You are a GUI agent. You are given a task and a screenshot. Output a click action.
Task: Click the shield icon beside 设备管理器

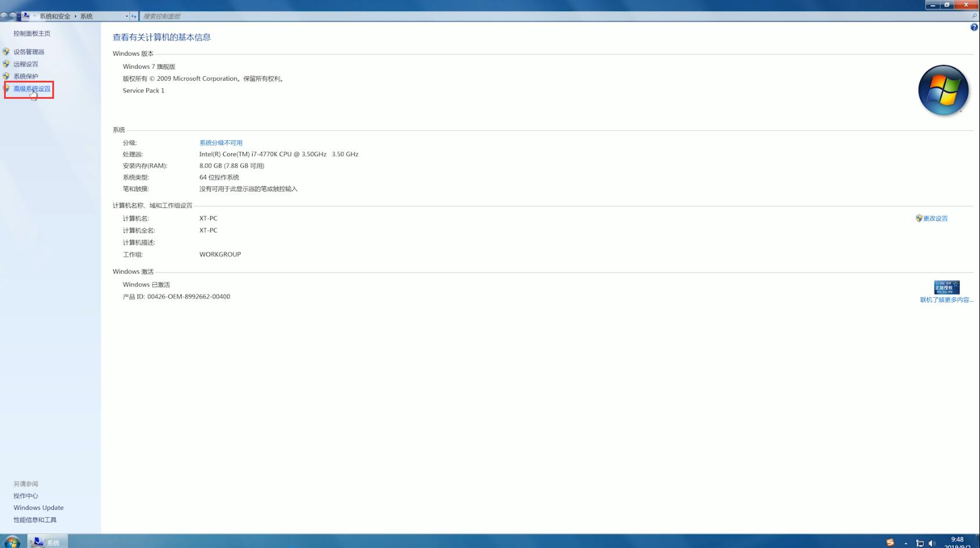pos(6,52)
